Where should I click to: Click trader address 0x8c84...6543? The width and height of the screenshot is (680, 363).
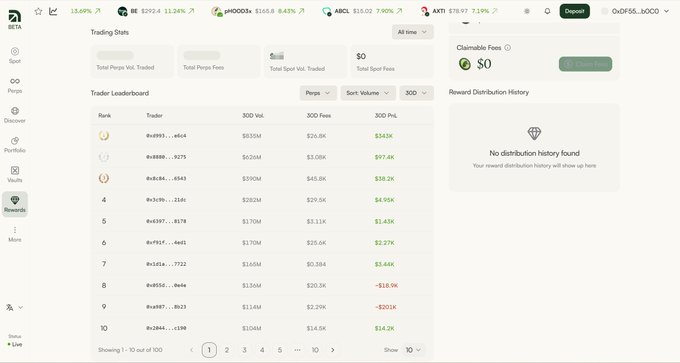click(x=166, y=178)
